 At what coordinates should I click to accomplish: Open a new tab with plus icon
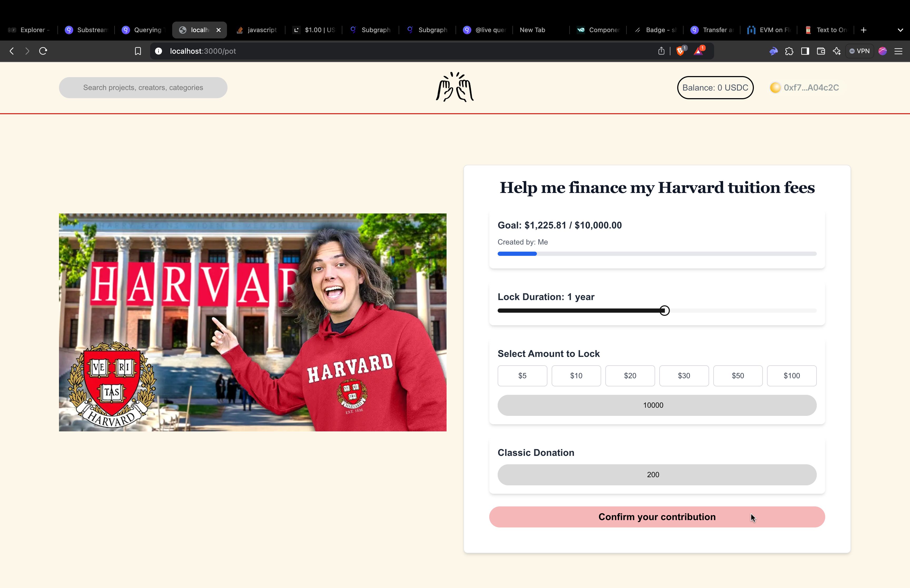pos(864,30)
